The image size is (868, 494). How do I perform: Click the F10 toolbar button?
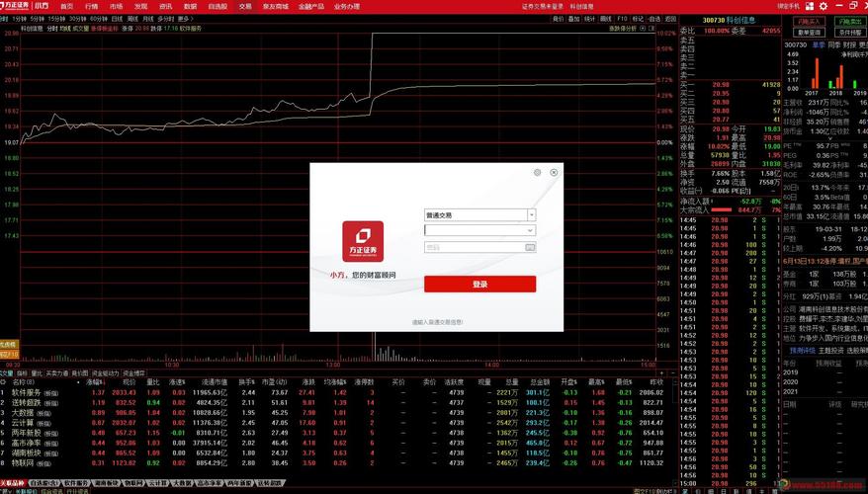[x=622, y=19]
